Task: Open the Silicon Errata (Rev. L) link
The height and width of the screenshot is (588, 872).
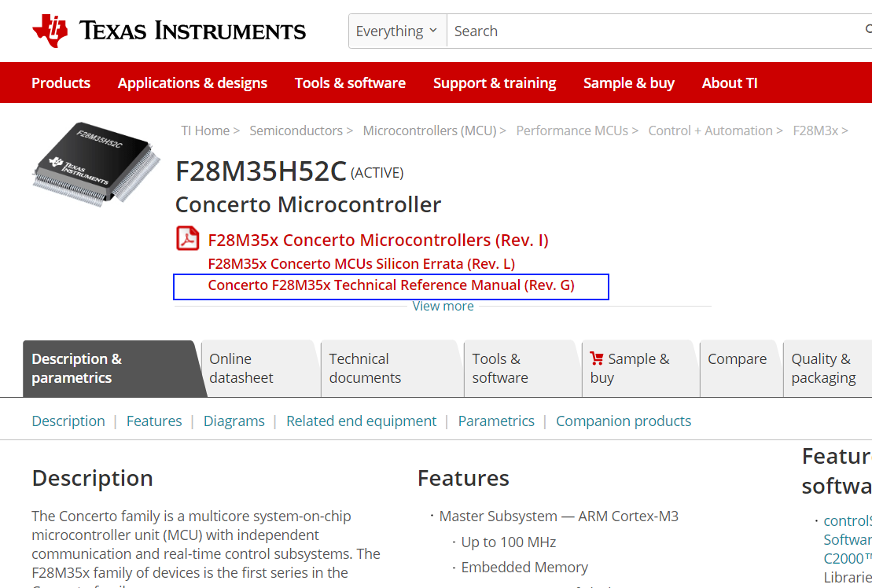Action: (x=362, y=263)
